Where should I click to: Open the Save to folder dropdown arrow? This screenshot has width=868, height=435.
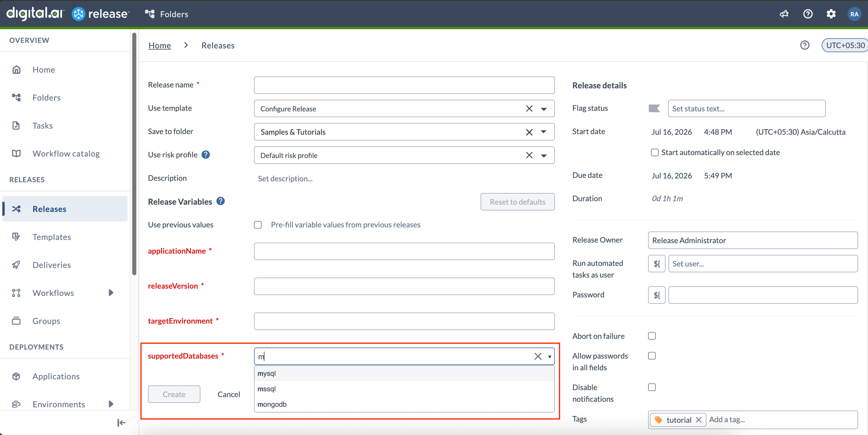(x=544, y=132)
